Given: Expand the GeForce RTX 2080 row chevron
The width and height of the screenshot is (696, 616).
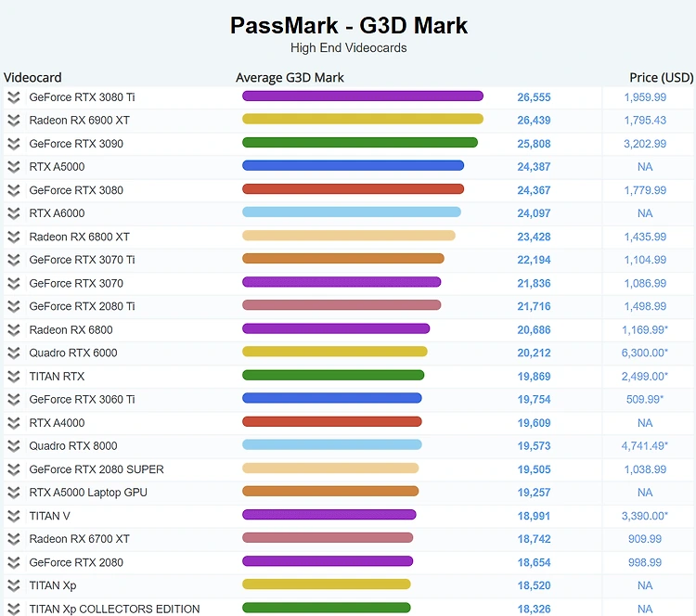Looking at the screenshot, I should (x=14, y=562).
